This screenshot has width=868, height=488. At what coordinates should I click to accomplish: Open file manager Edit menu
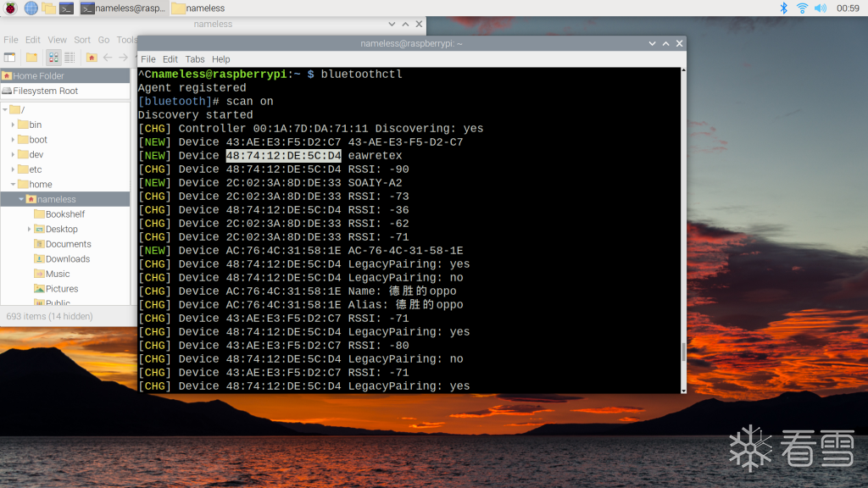(x=33, y=40)
